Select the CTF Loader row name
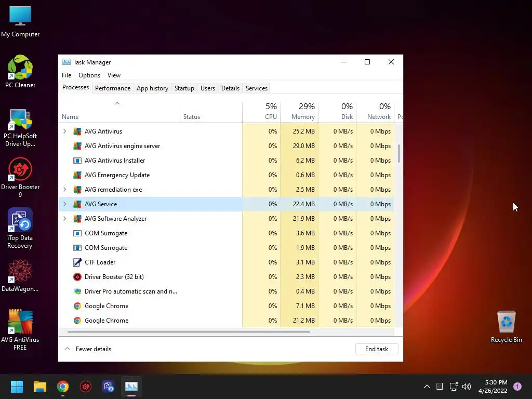This screenshot has width=532, height=399. pyautogui.click(x=100, y=262)
